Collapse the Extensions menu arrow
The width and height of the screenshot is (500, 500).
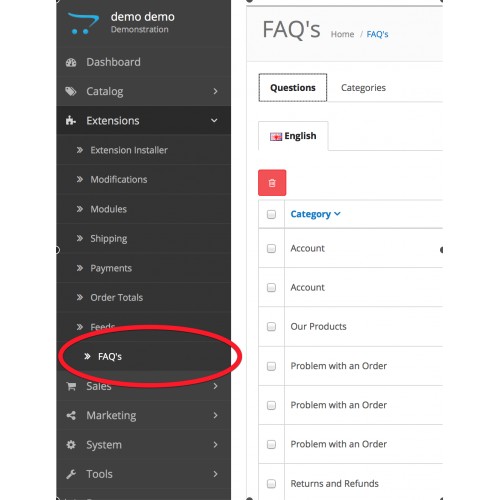tap(214, 121)
